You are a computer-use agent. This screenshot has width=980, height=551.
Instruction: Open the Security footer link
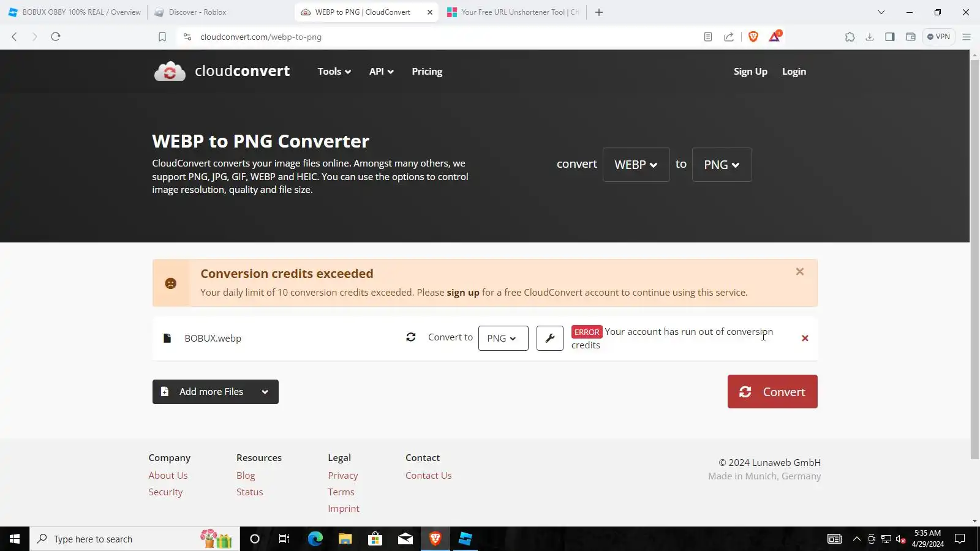165,492
